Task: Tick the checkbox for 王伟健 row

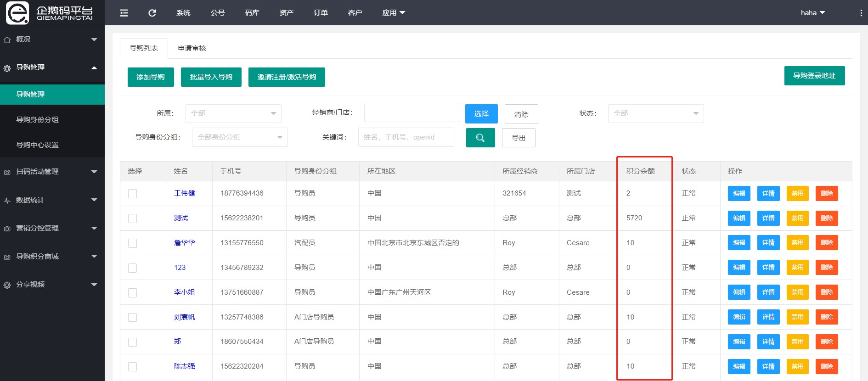Action: pyautogui.click(x=132, y=194)
